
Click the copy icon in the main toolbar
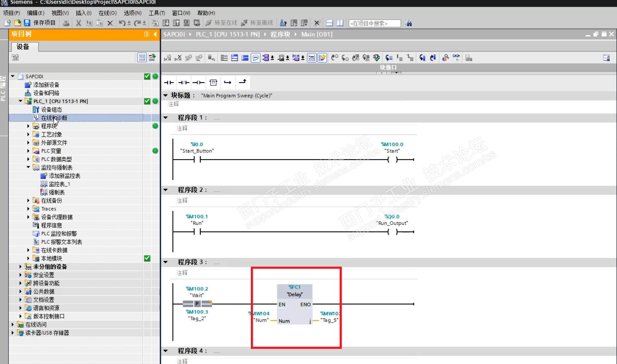pyautogui.click(x=89, y=23)
